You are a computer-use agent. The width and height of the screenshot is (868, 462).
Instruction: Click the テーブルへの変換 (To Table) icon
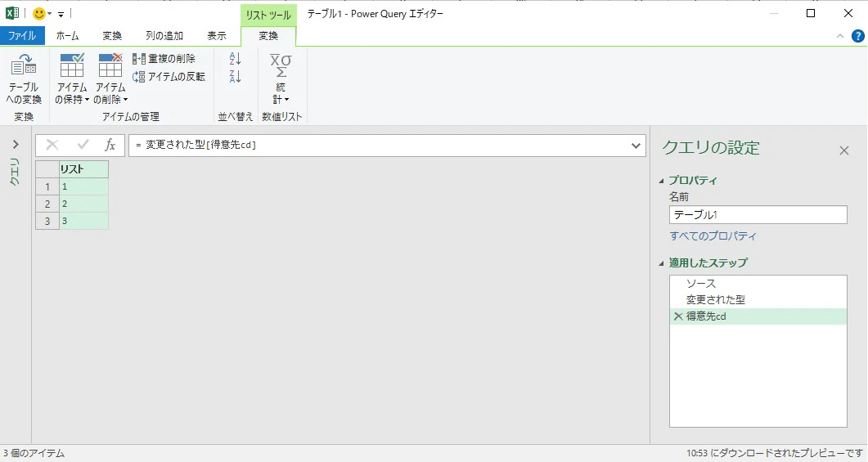coord(23,65)
